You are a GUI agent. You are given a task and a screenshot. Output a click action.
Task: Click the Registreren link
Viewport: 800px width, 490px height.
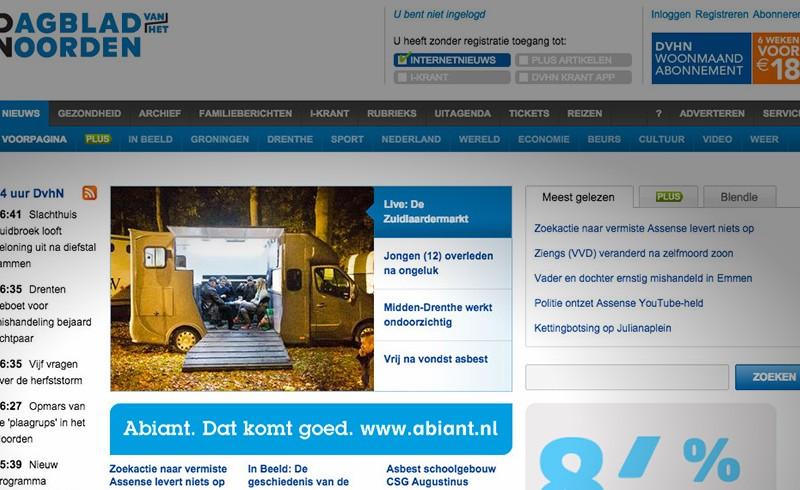(721, 15)
